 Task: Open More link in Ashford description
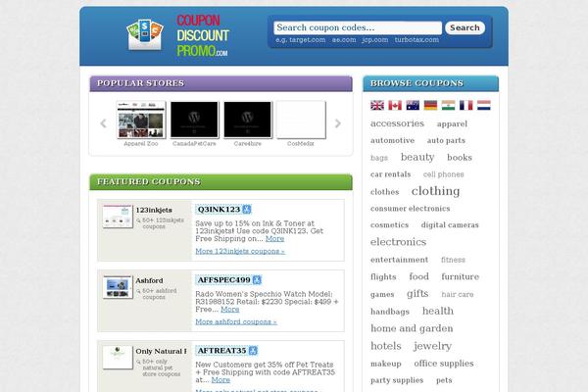tap(230, 309)
